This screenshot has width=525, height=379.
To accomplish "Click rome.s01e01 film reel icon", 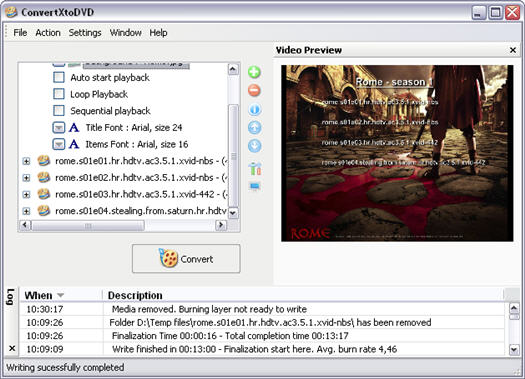I will click(44, 161).
